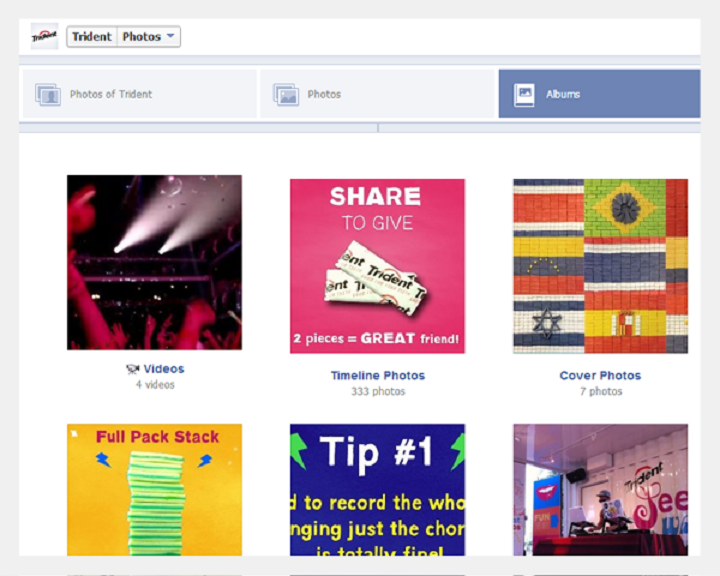
Task: Click the '4 videos' count text
Action: click(x=155, y=385)
